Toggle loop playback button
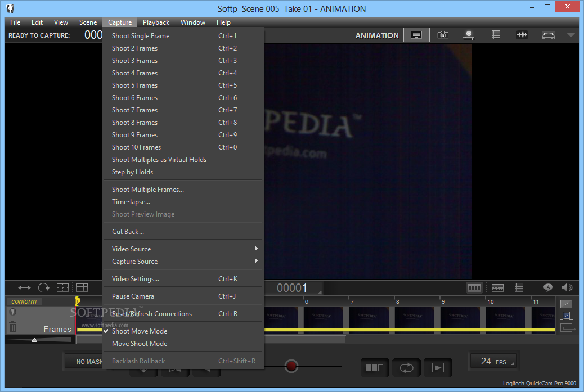584x392 pixels. (x=406, y=368)
